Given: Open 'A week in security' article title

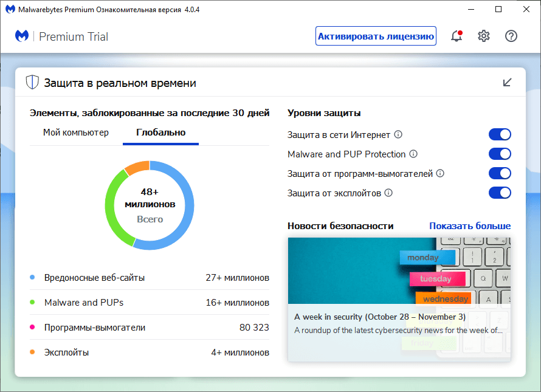Looking at the screenshot, I should click(380, 317).
